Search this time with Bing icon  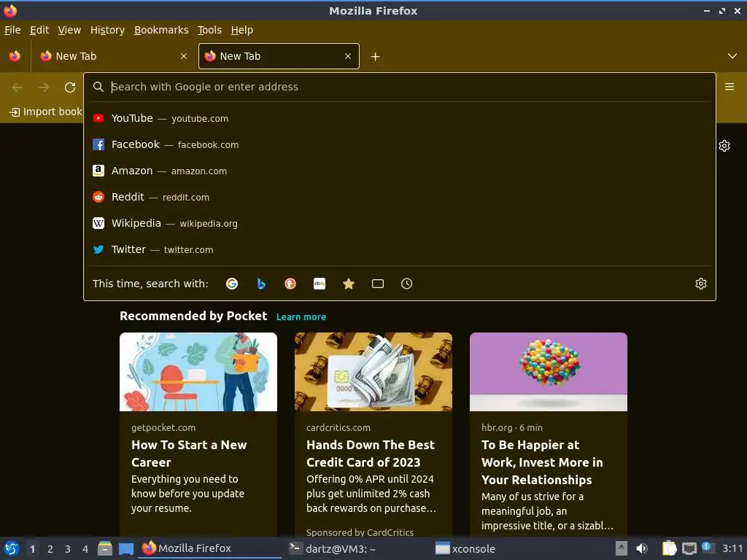pos(261,284)
